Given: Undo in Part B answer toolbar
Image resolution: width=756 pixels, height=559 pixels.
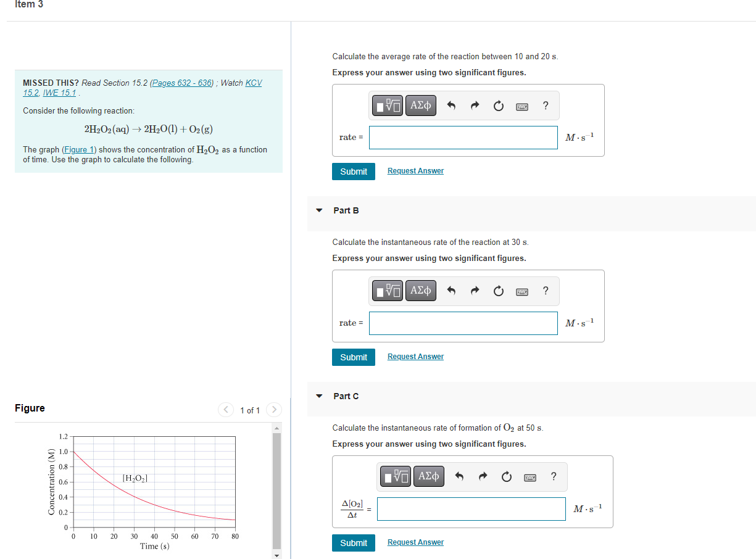Looking at the screenshot, I should coord(451,291).
